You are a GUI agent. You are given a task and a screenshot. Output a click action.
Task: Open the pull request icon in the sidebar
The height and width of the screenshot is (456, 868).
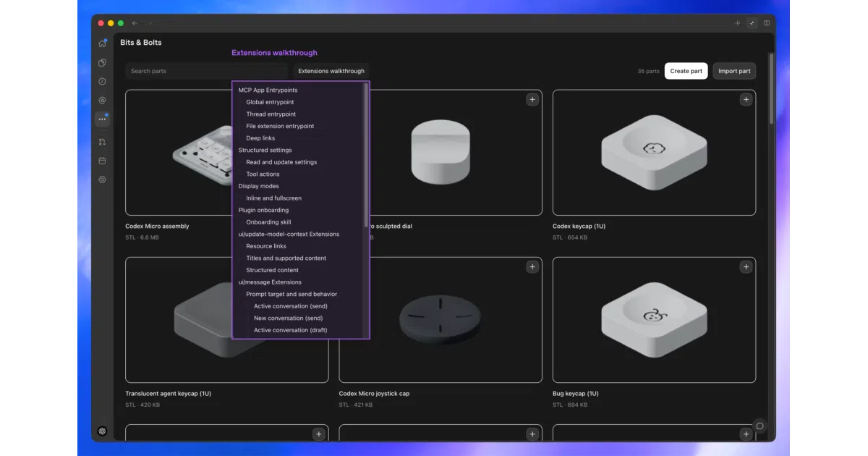[102, 142]
